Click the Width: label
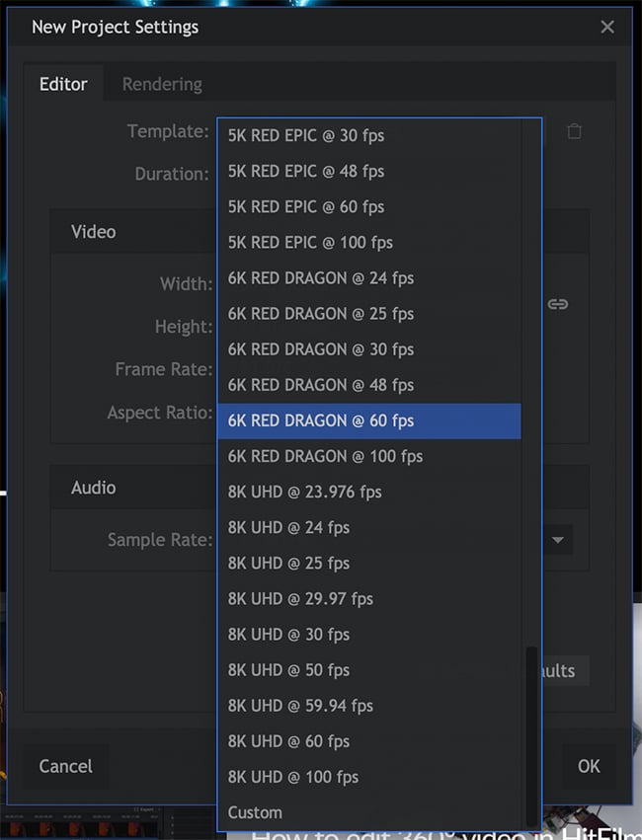This screenshot has width=642, height=840. (186, 283)
